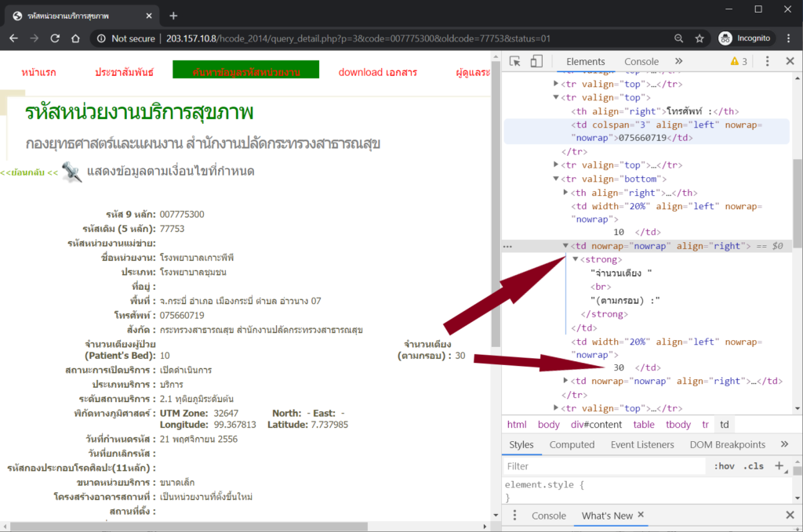Toggle the .cls class editor button

click(x=754, y=466)
